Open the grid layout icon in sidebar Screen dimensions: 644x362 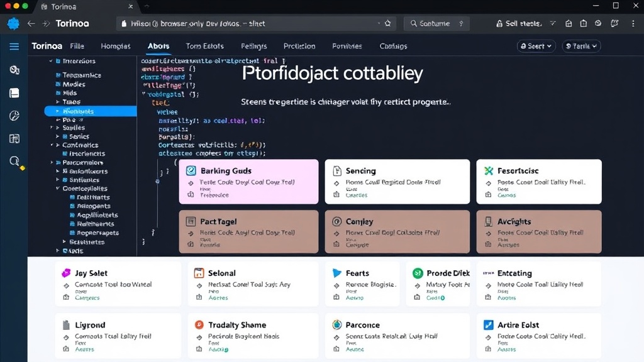(14, 139)
